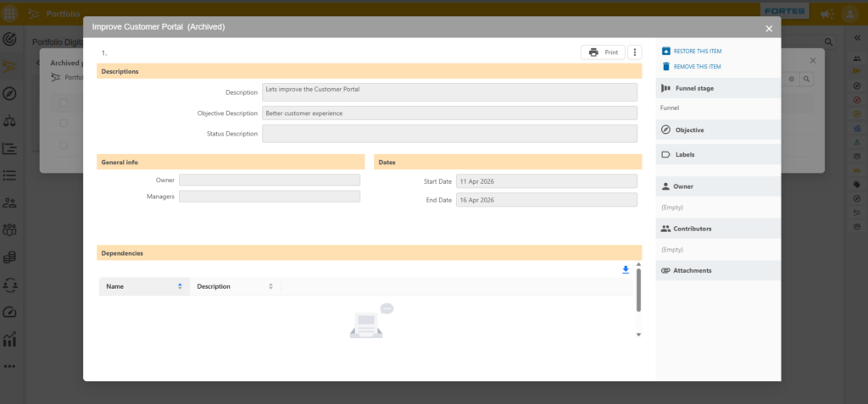Collapse the right sidebar with double chevron
This screenshot has height=404, width=868.
(x=857, y=37)
